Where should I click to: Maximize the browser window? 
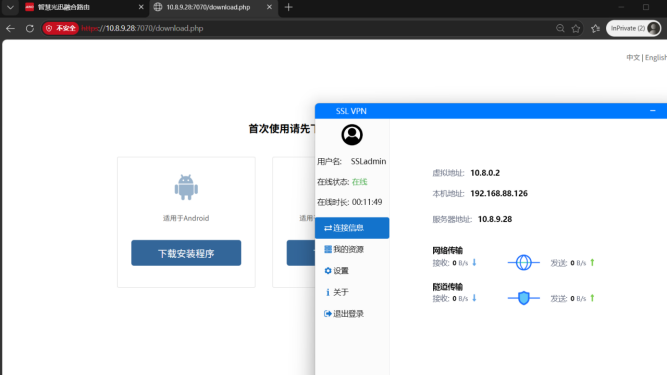[646, 7]
